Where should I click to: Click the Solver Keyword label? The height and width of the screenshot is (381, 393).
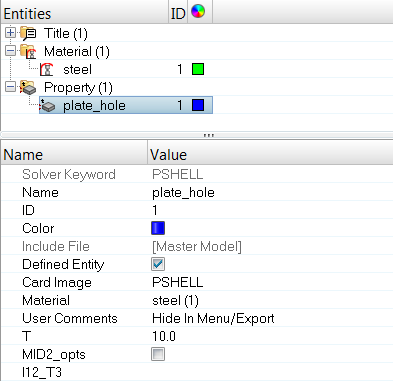point(69,174)
